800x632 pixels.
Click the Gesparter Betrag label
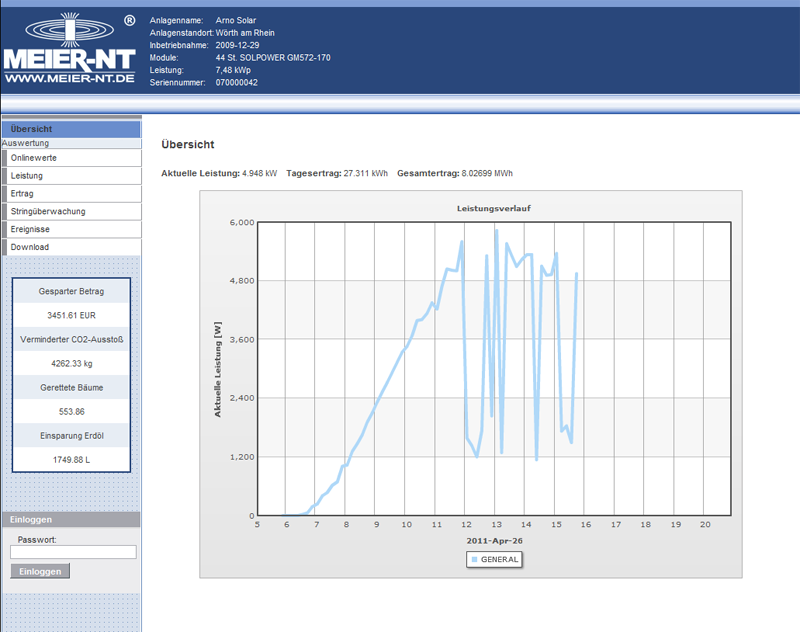tap(71, 291)
